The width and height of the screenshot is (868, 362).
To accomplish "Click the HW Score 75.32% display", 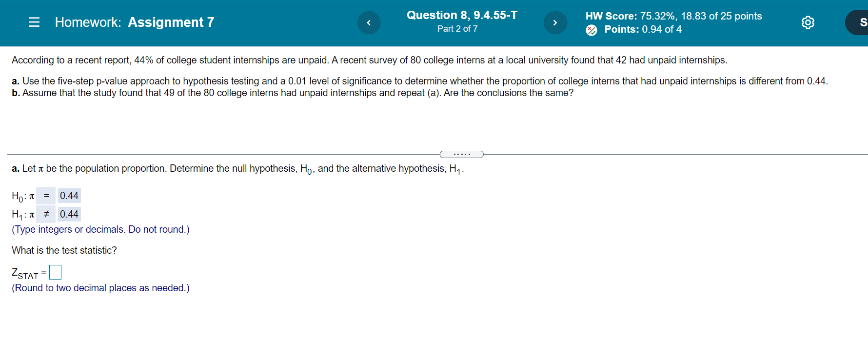I will tap(673, 16).
